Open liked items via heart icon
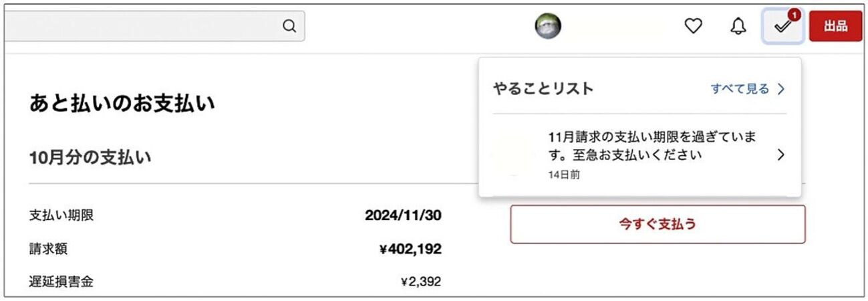 (694, 26)
